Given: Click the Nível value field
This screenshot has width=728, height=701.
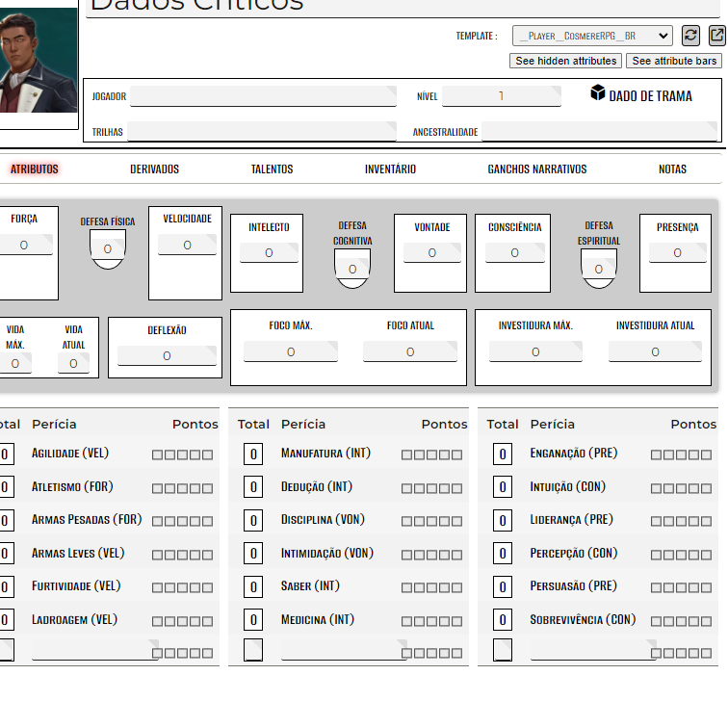Looking at the screenshot, I should coord(502,96).
